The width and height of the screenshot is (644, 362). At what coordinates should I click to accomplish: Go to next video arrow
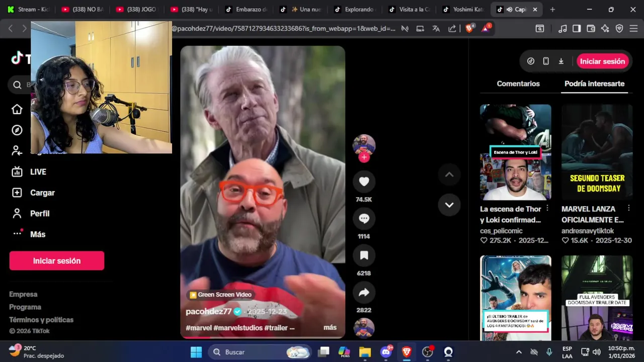point(449,205)
